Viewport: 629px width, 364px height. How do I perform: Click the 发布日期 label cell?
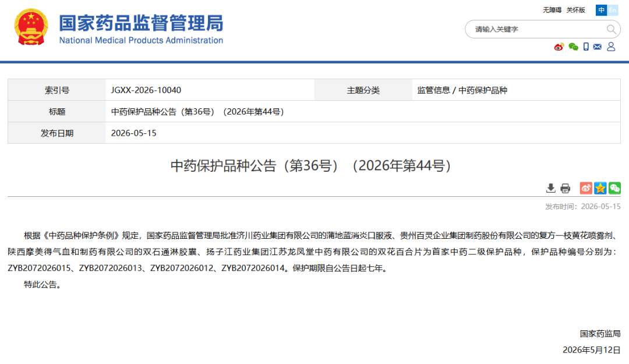[57, 133]
